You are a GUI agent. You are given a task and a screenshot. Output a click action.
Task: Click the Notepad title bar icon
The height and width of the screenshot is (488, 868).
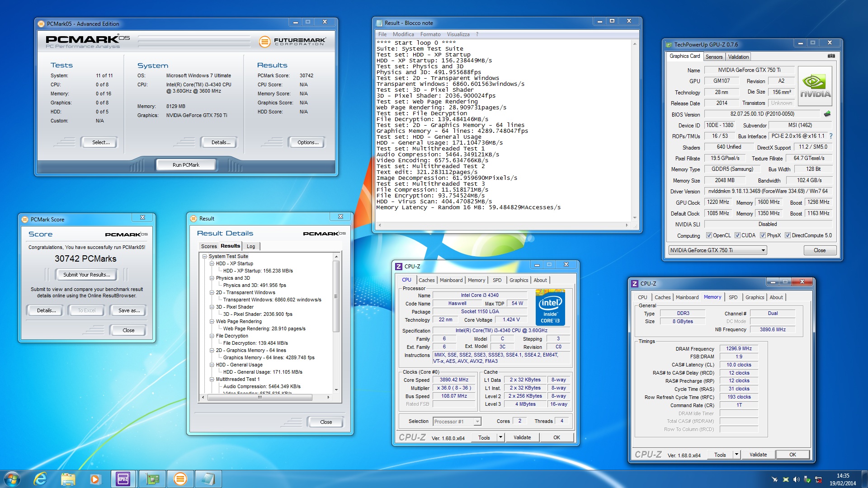point(379,23)
